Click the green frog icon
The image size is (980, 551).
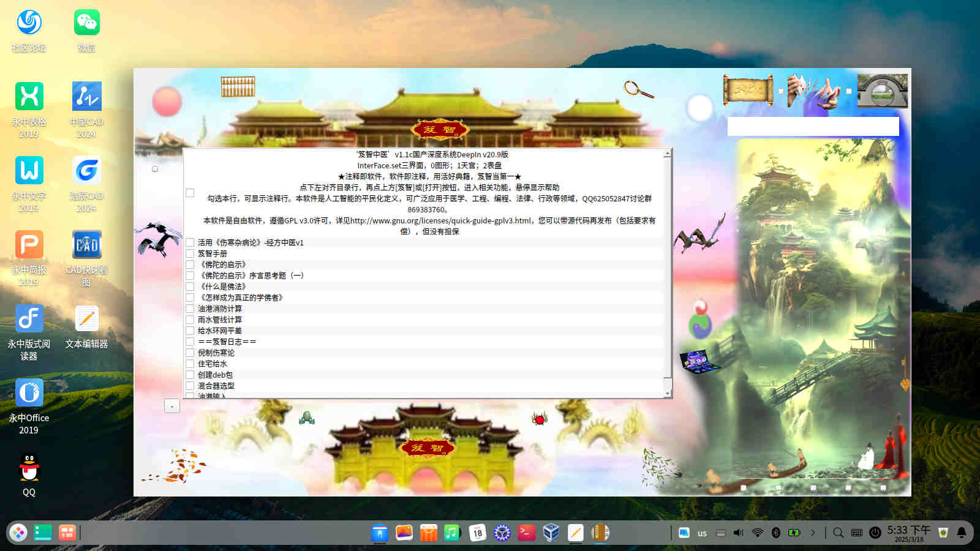coord(307,418)
